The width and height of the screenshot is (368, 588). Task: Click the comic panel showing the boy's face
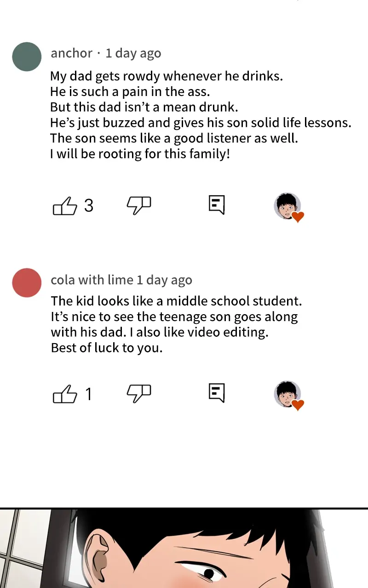point(207,551)
